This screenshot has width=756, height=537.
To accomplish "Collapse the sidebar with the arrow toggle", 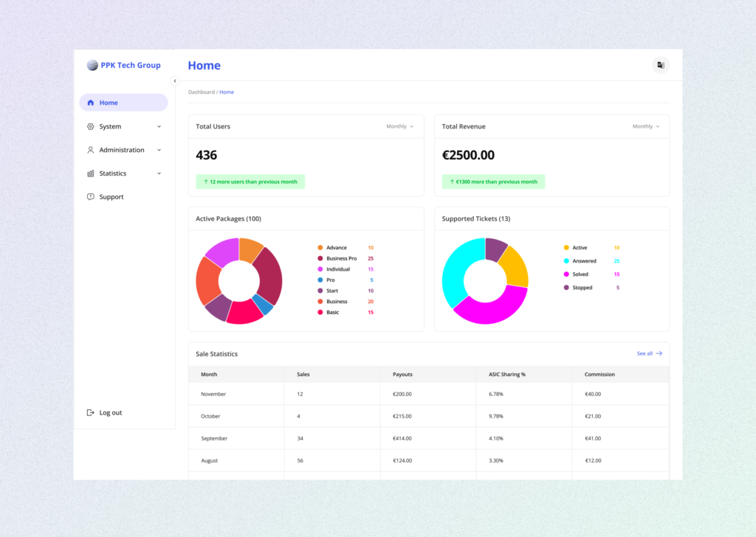I will click(175, 81).
